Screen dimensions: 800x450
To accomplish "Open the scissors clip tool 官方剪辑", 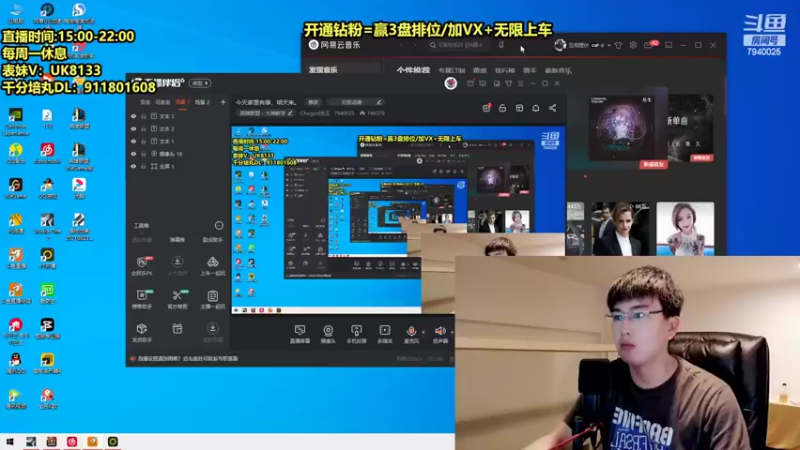I will click(177, 299).
